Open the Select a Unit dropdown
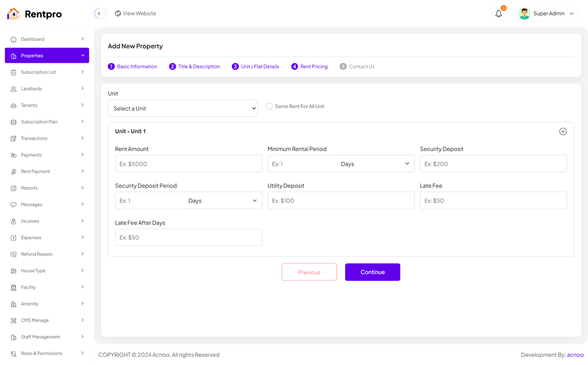 183,108
